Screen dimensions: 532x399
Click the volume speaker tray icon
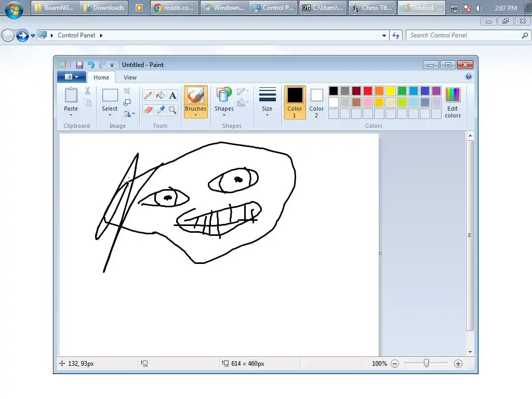tap(479, 8)
